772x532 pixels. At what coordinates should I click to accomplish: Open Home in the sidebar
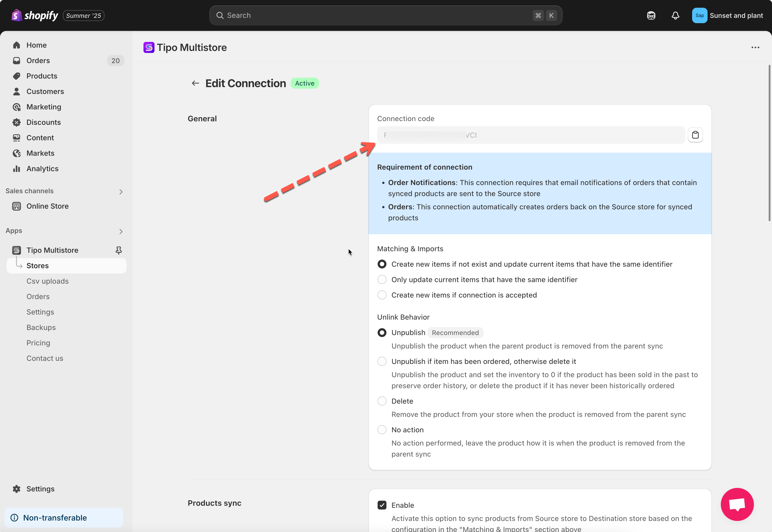(66, 45)
